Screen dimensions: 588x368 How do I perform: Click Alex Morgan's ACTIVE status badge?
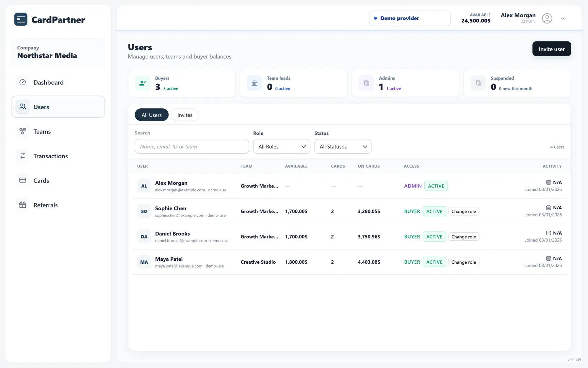pos(436,186)
